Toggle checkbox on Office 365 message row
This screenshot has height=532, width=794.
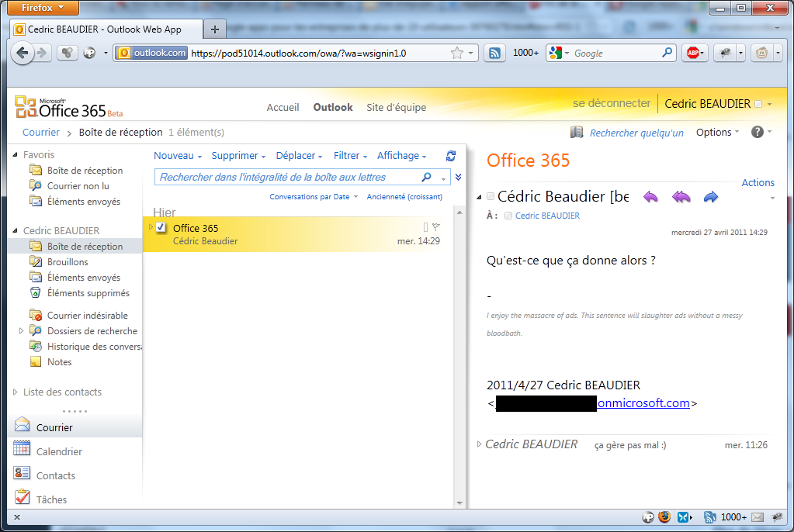click(161, 228)
